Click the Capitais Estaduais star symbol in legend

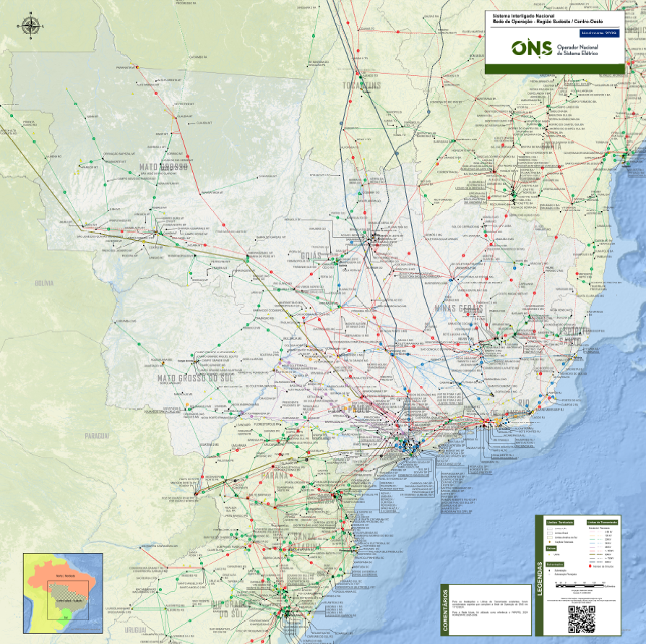tap(549, 542)
